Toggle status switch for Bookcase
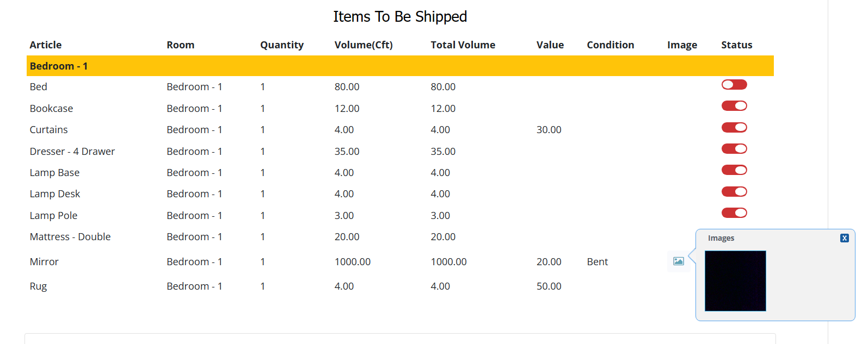Viewport: 868px width, 344px height. point(734,105)
